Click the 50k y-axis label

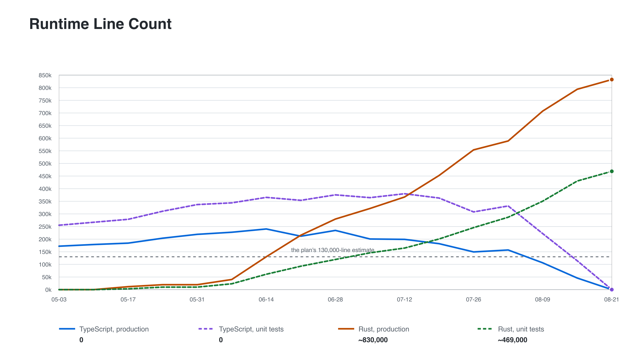(47, 277)
